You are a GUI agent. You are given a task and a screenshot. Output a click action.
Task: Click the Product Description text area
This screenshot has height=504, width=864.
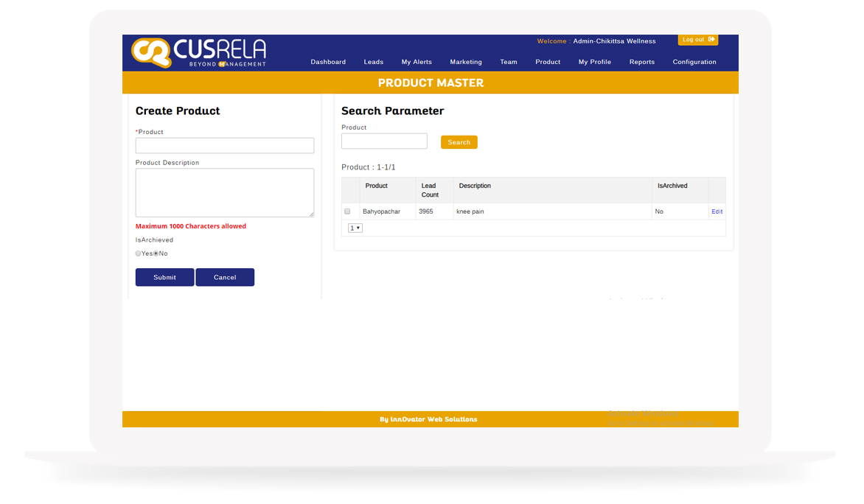[224, 192]
